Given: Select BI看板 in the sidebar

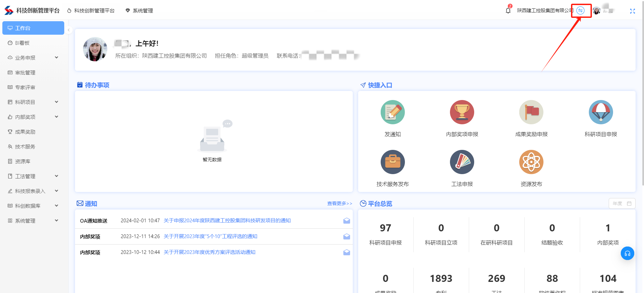Looking at the screenshot, I should [23, 43].
